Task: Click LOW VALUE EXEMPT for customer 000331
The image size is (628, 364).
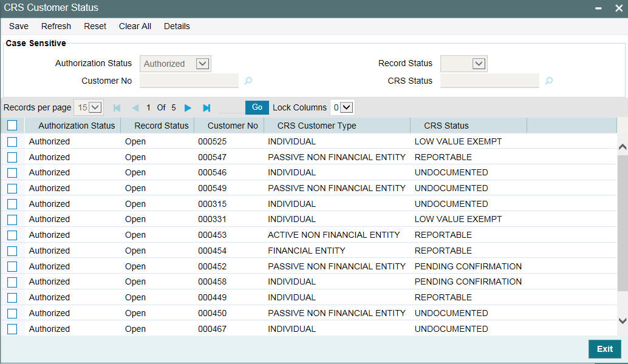Action: [x=458, y=219]
